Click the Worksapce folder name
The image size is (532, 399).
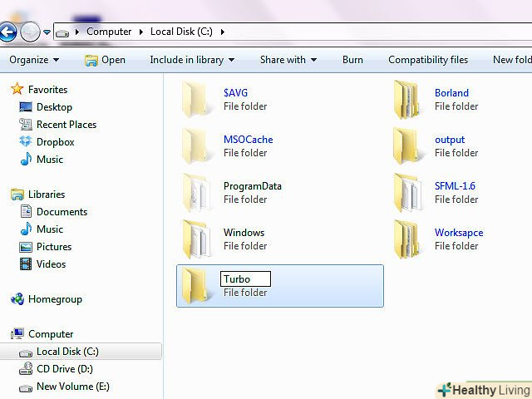point(459,233)
